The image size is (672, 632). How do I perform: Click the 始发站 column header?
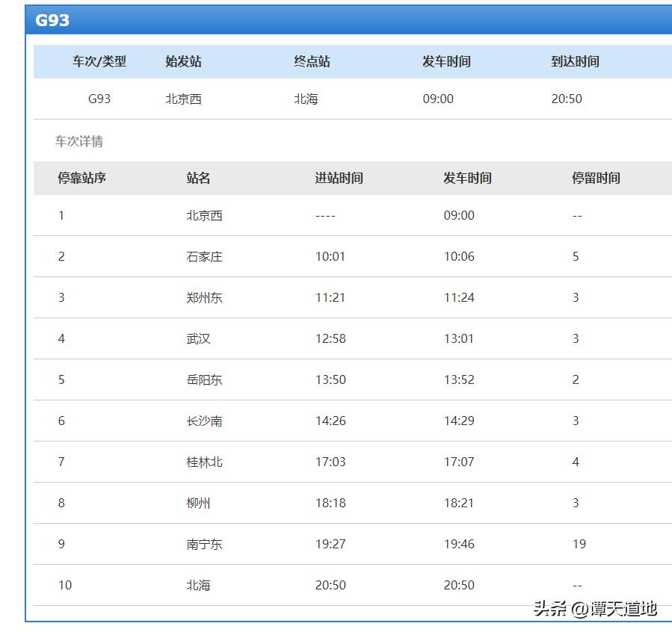[x=182, y=62]
